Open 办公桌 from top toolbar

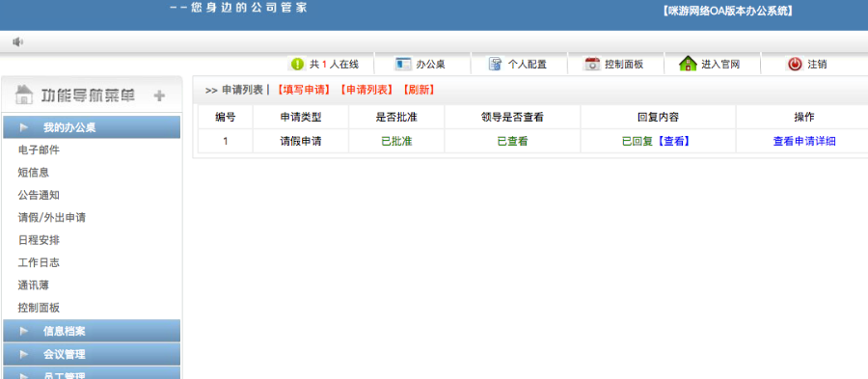[431, 65]
